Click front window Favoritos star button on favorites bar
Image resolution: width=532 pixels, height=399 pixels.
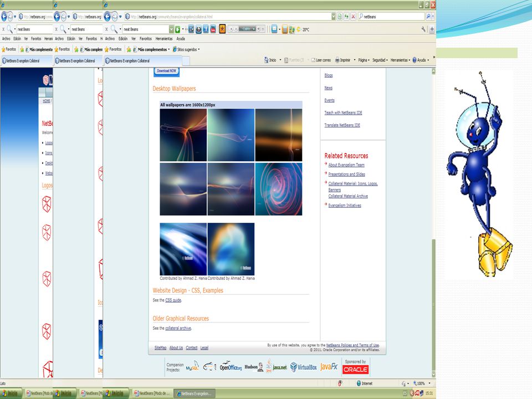coord(113,49)
